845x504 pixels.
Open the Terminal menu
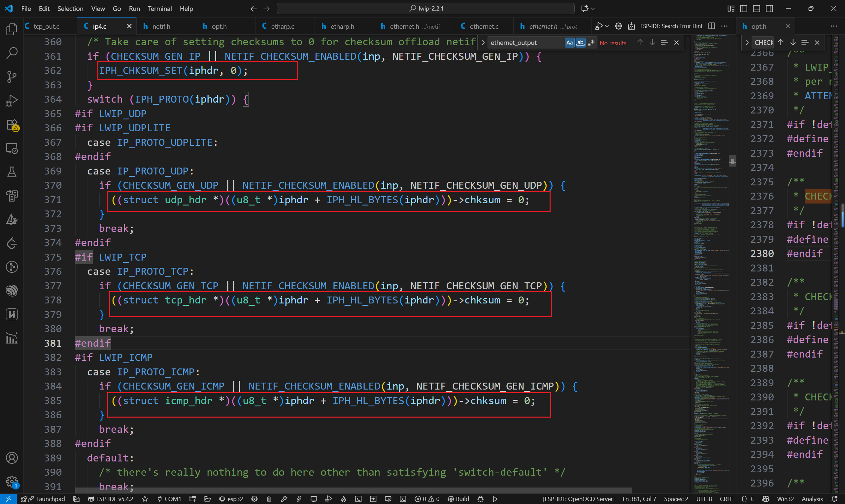(x=160, y=9)
